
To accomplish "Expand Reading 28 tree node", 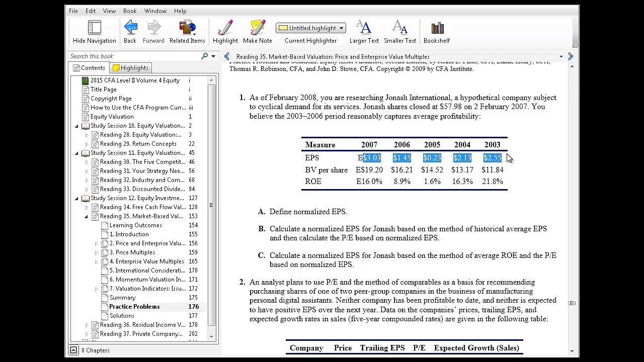I will point(86,135).
